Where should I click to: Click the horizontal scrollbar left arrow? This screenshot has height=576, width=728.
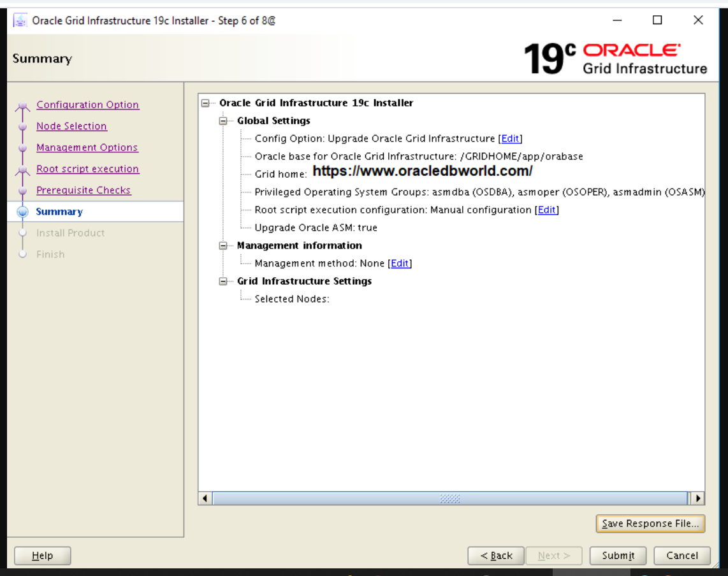pyautogui.click(x=205, y=498)
